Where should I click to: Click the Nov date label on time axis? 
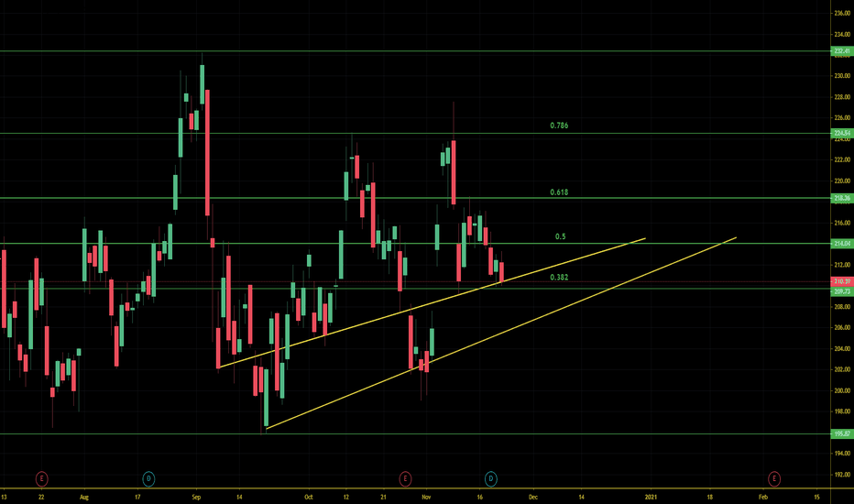click(x=426, y=498)
